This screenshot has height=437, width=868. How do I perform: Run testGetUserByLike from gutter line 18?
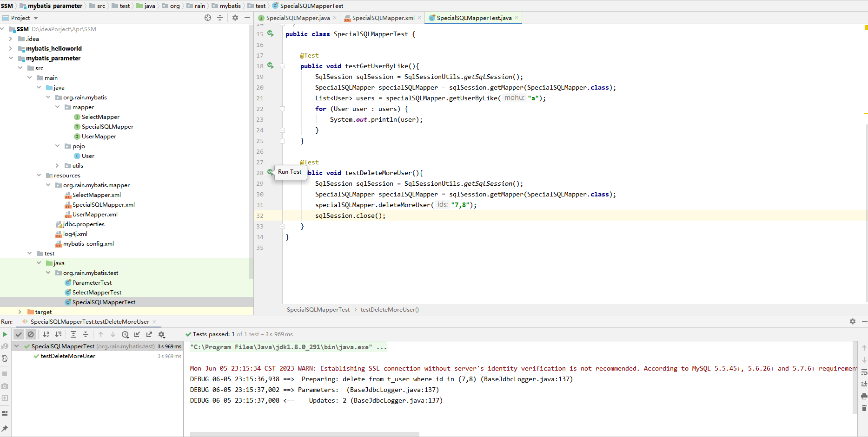coord(271,66)
